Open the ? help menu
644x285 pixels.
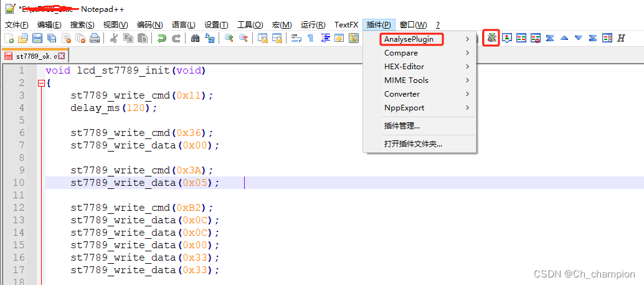tap(438, 25)
